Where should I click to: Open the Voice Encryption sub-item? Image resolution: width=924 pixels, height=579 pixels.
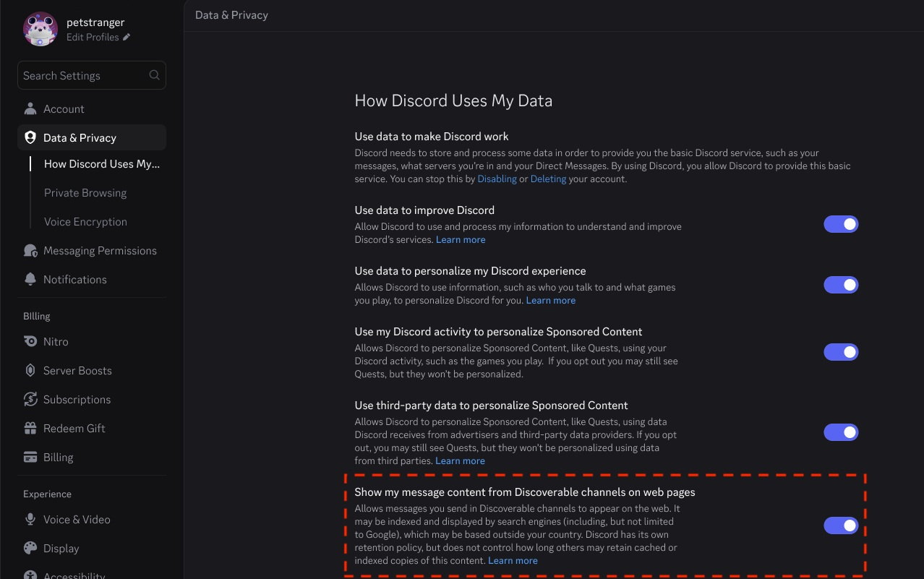(x=85, y=222)
